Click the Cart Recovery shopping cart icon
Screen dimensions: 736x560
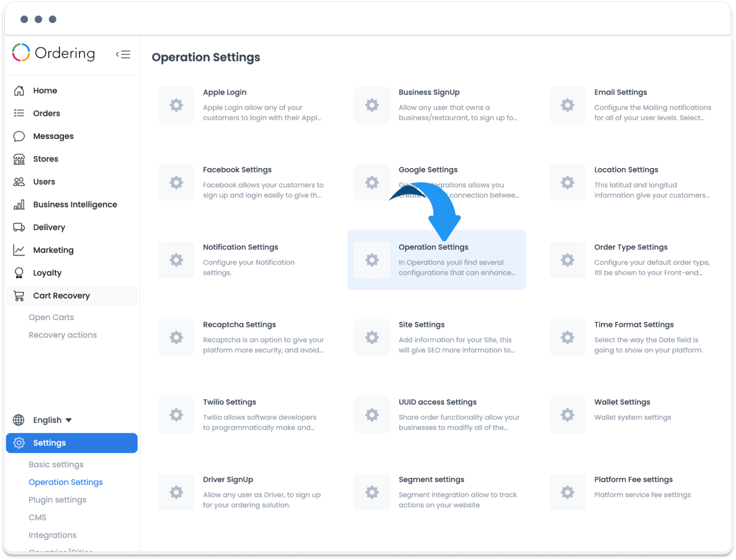19,296
